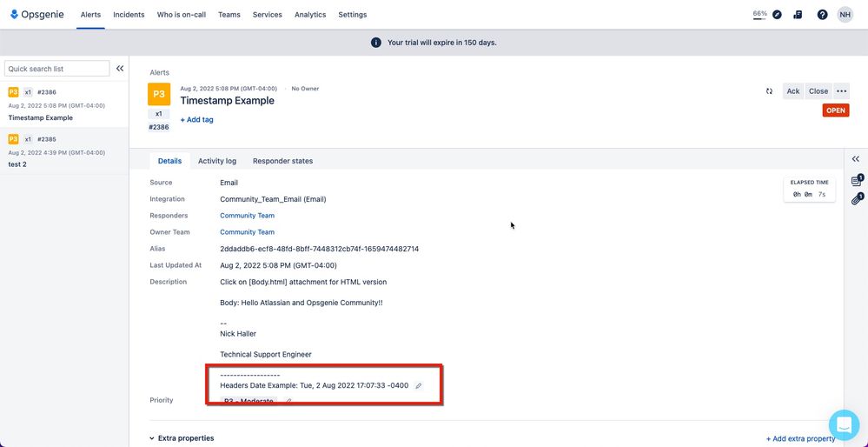
Task: Navigate to Teams
Action: 229,15
